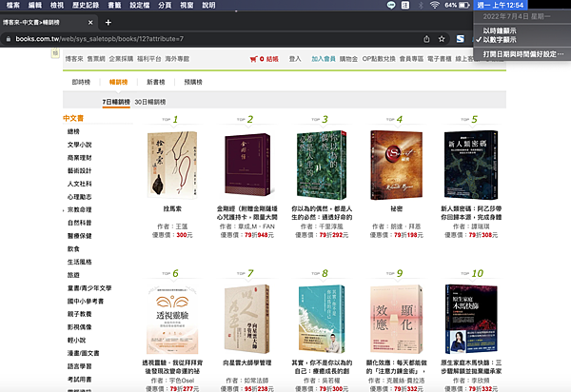Open 海外專館 link
Viewport: 571px width, 392px height.
pos(177,59)
